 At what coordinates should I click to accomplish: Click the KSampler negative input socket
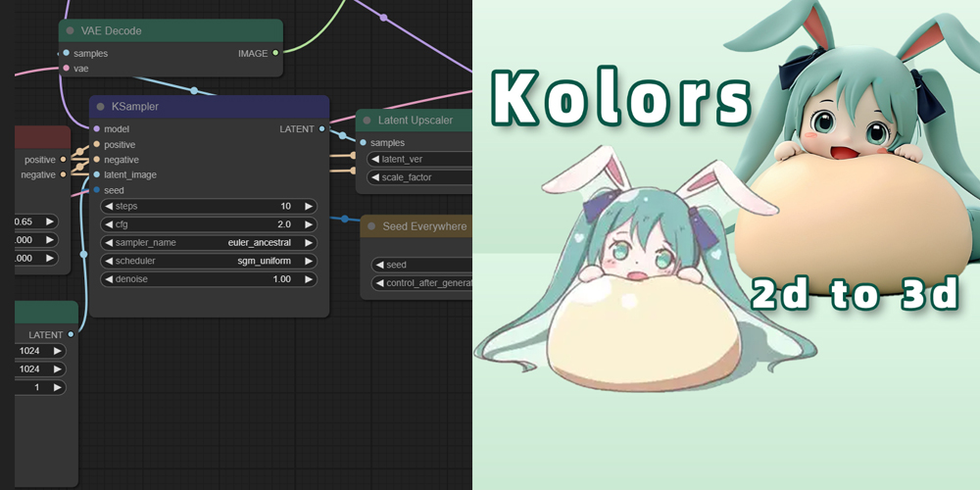pyautogui.click(x=96, y=160)
